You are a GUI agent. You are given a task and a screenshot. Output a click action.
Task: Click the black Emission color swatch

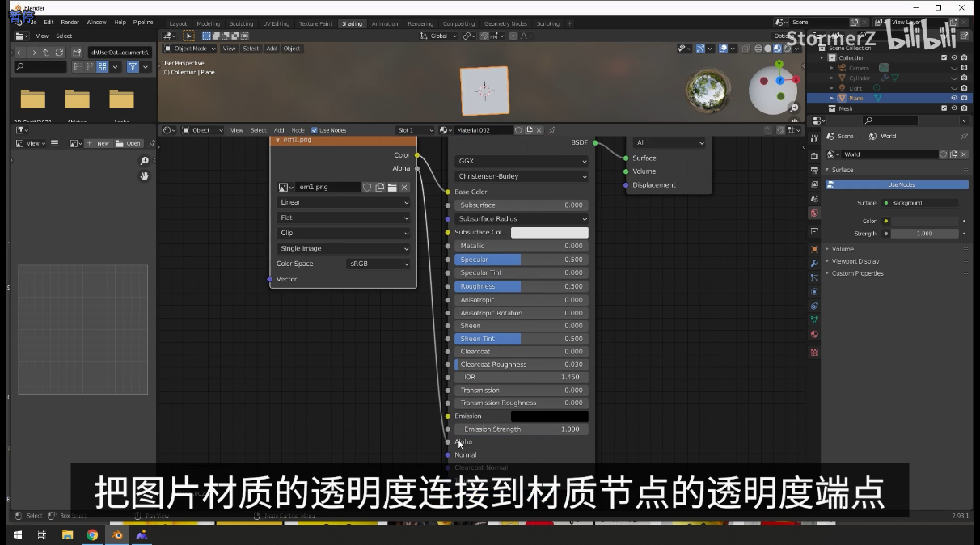pyautogui.click(x=549, y=416)
